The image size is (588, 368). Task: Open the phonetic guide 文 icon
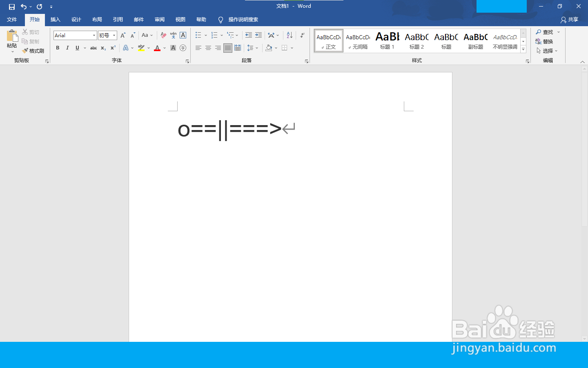(173, 36)
